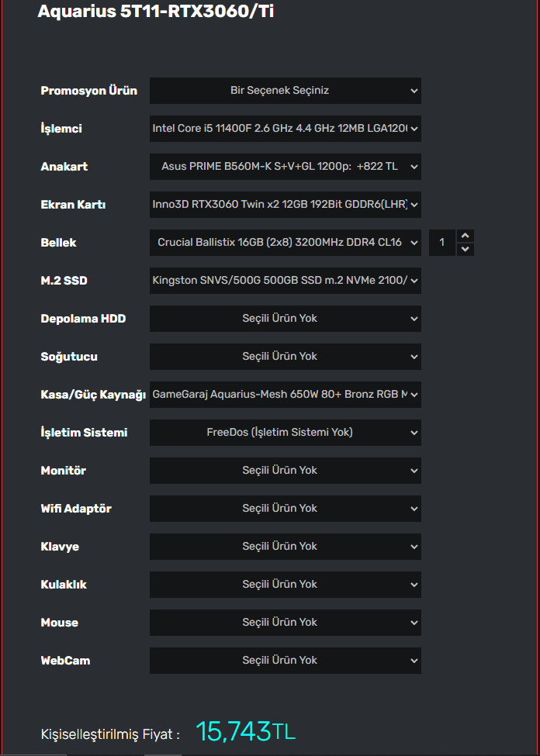The width and height of the screenshot is (540, 756).
Task: Open the Kasa/Güç Kaynağı dropdown
Action: pyautogui.click(x=285, y=395)
